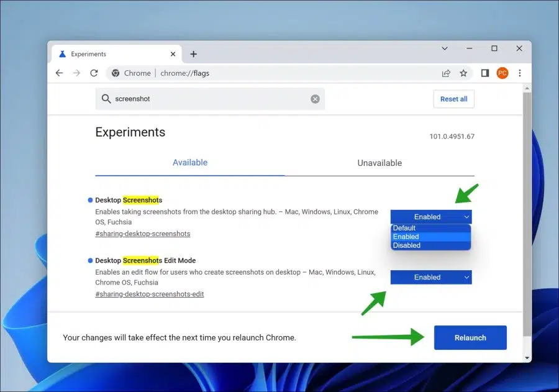Click the search magnifier icon

tap(106, 99)
